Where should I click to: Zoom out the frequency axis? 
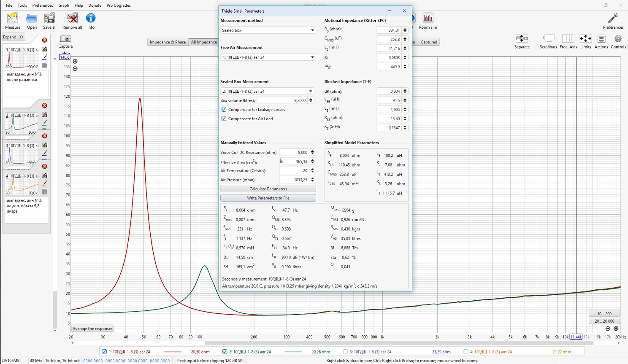608,329
